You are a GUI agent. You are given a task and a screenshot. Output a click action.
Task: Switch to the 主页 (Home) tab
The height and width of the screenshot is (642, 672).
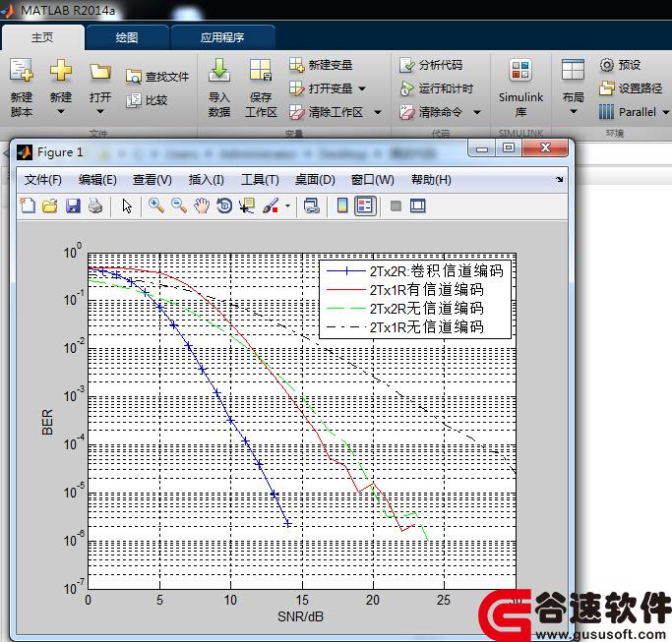pyautogui.click(x=42, y=37)
